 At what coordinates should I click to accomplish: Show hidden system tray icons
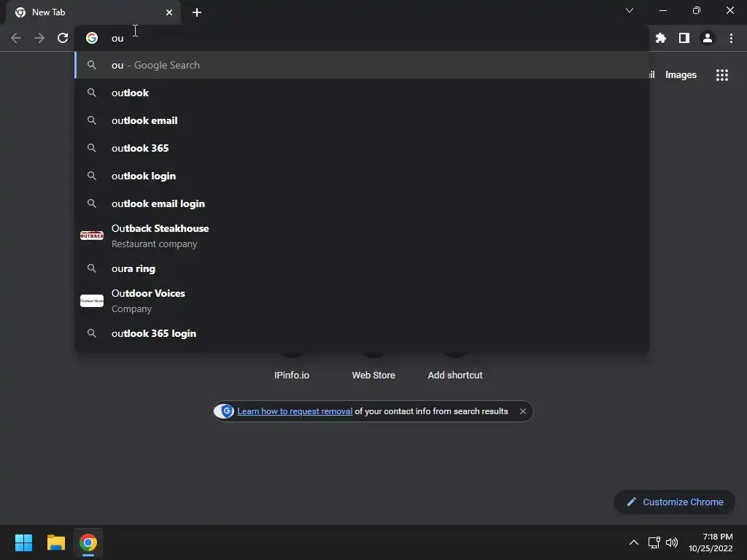[634, 542]
